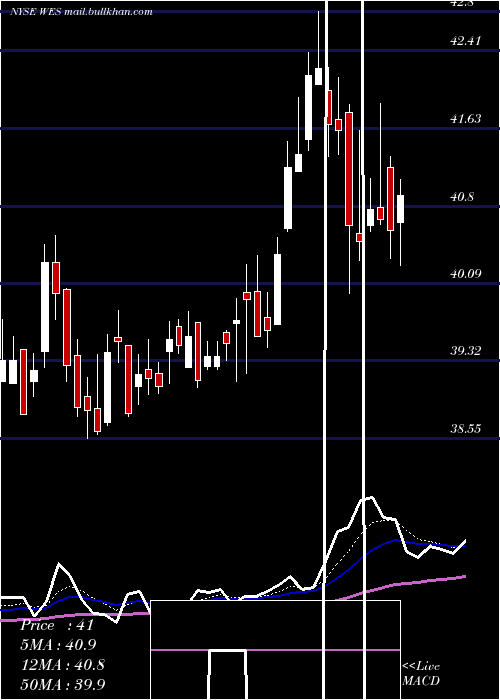Click the 40.8 price axis label

click(462, 196)
